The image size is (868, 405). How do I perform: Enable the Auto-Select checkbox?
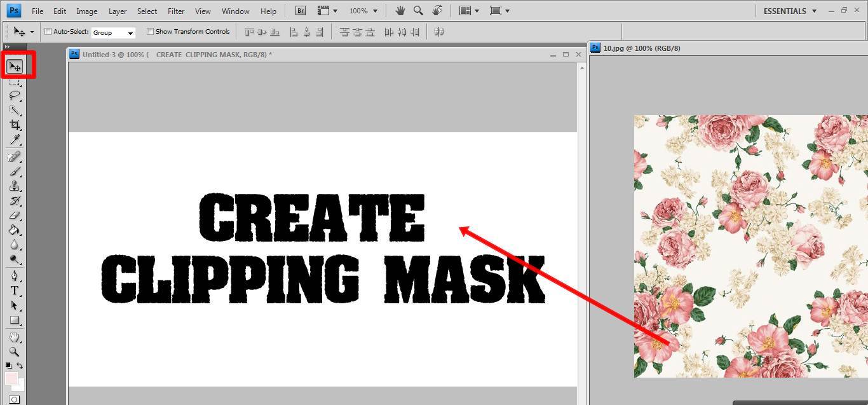tap(48, 32)
